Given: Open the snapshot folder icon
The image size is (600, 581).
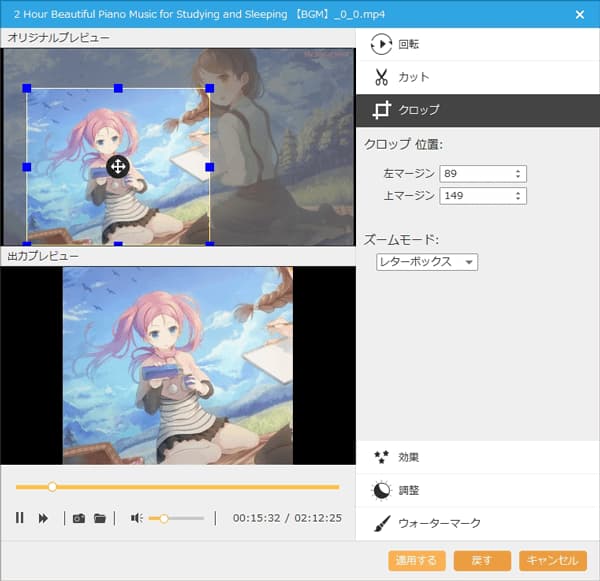Looking at the screenshot, I should click(100, 518).
